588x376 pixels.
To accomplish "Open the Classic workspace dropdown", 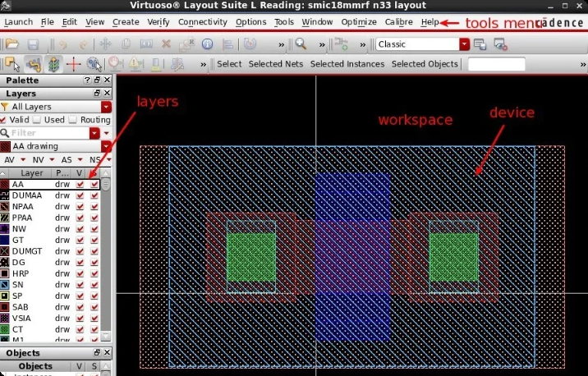I will point(464,44).
